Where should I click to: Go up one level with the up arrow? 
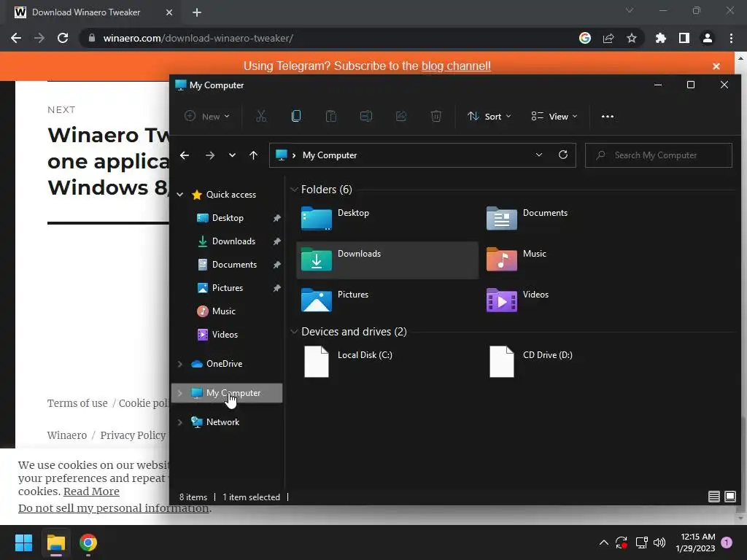click(x=253, y=155)
